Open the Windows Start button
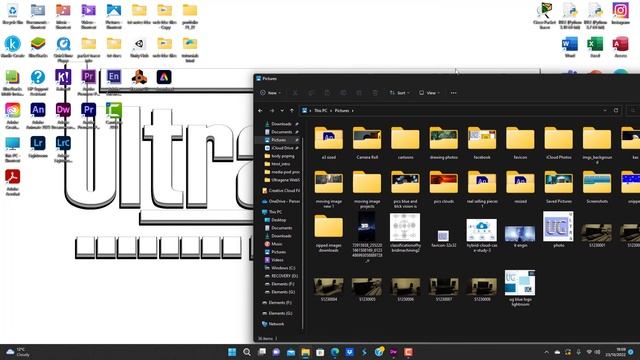Screen dimensions: 640x360 (232, 352)
